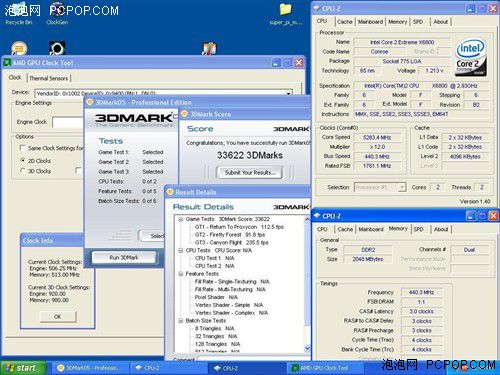Select the 2D Clocks radio button
The height and width of the screenshot is (375, 500).
(23, 160)
